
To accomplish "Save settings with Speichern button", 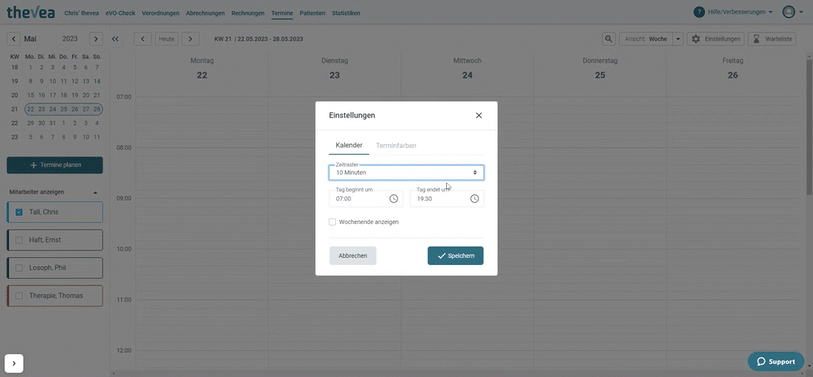I will [455, 256].
